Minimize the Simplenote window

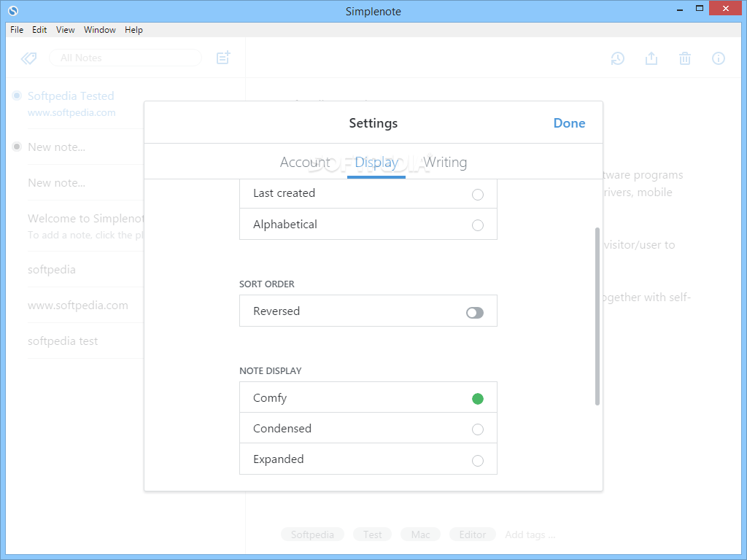point(680,9)
